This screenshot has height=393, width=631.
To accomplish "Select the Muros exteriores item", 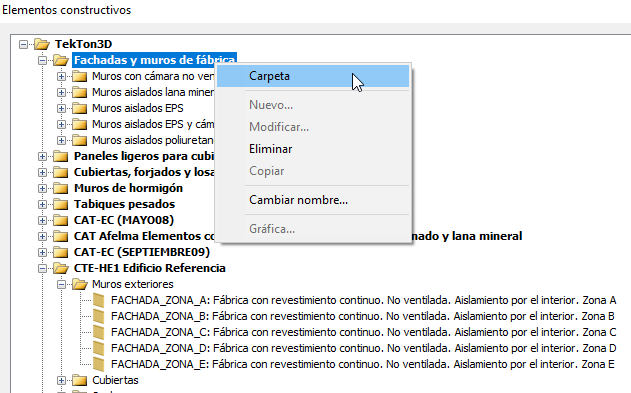I will coord(133,284).
